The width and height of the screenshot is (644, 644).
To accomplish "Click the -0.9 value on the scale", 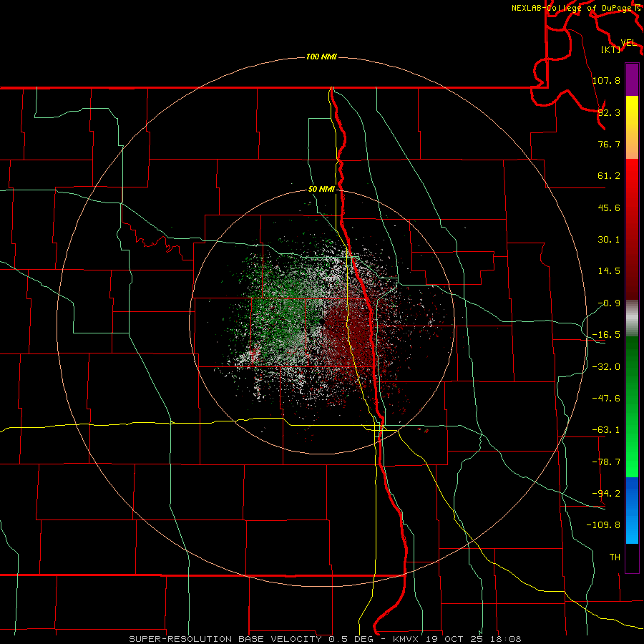I will (609, 303).
